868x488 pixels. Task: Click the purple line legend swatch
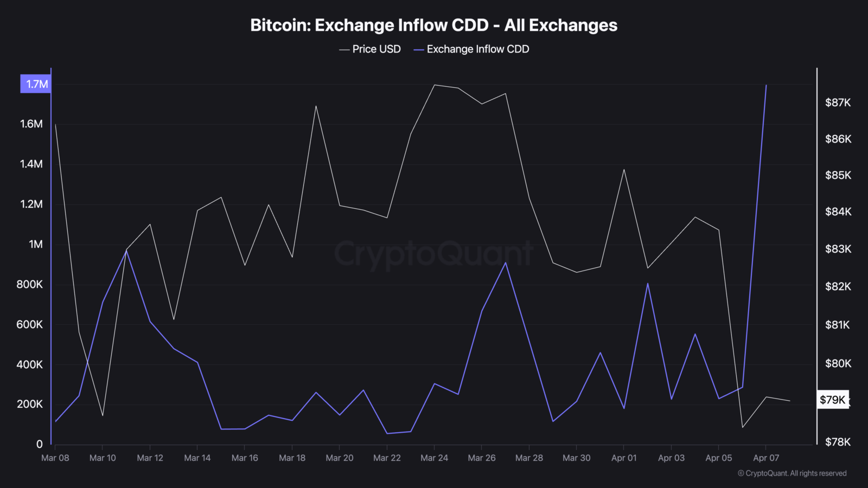418,50
